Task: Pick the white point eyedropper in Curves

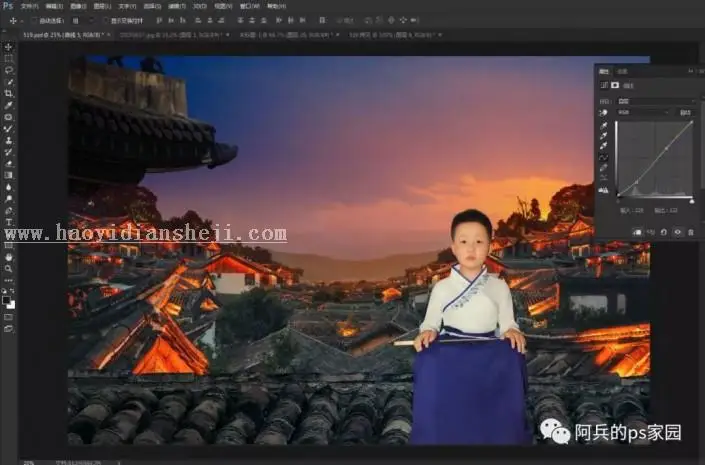Action: [603, 145]
